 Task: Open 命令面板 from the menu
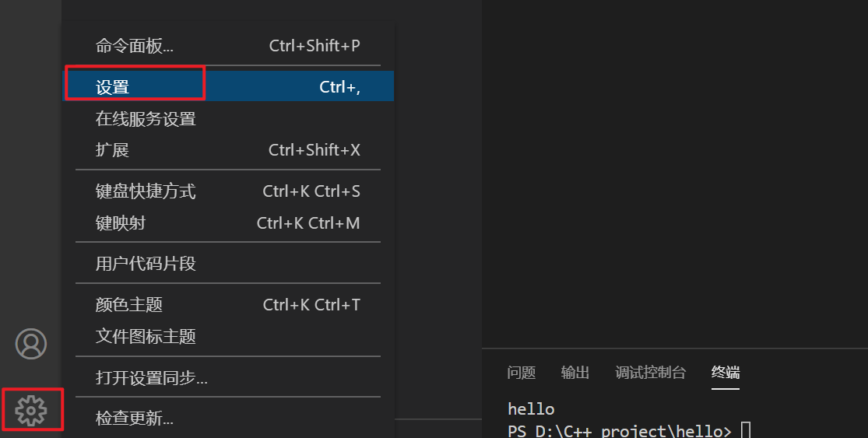coord(228,45)
